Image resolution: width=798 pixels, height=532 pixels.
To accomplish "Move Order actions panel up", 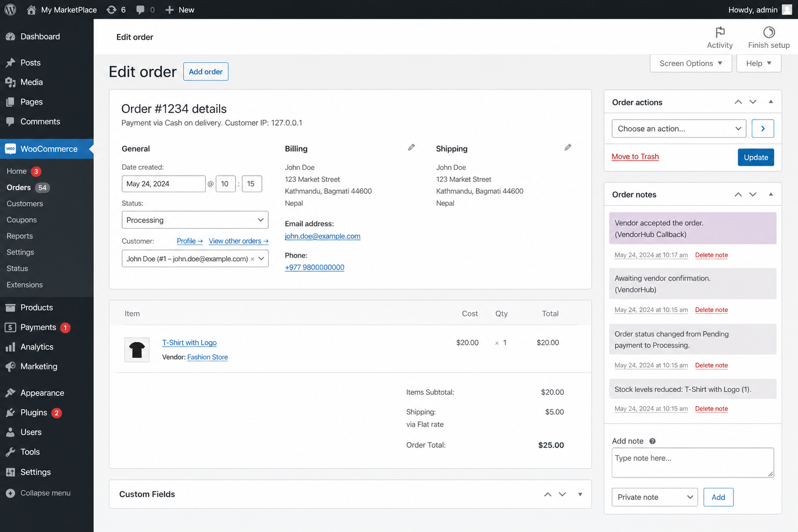I will (738, 102).
